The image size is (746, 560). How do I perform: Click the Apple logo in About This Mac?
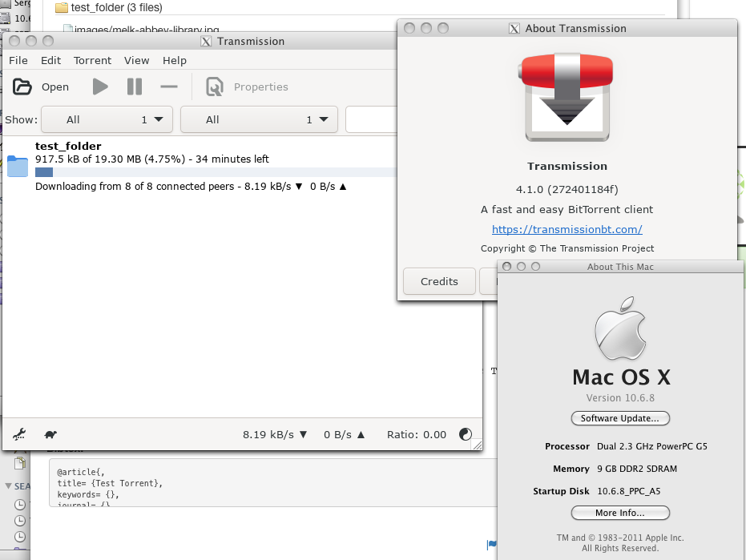[x=620, y=328]
